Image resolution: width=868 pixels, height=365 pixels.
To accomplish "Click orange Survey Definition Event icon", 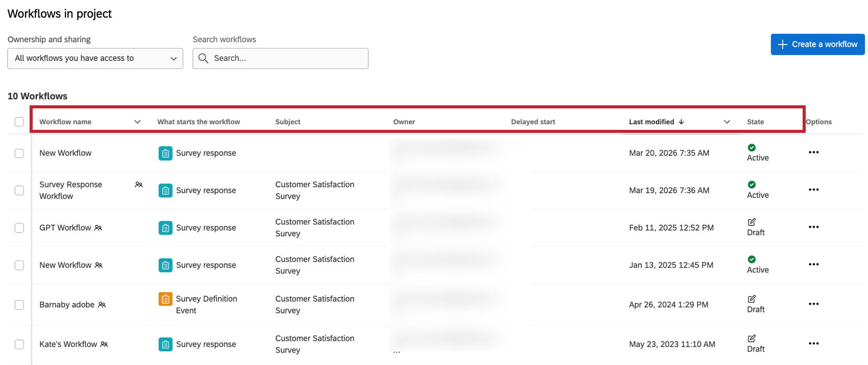I will [x=165, y=299].
